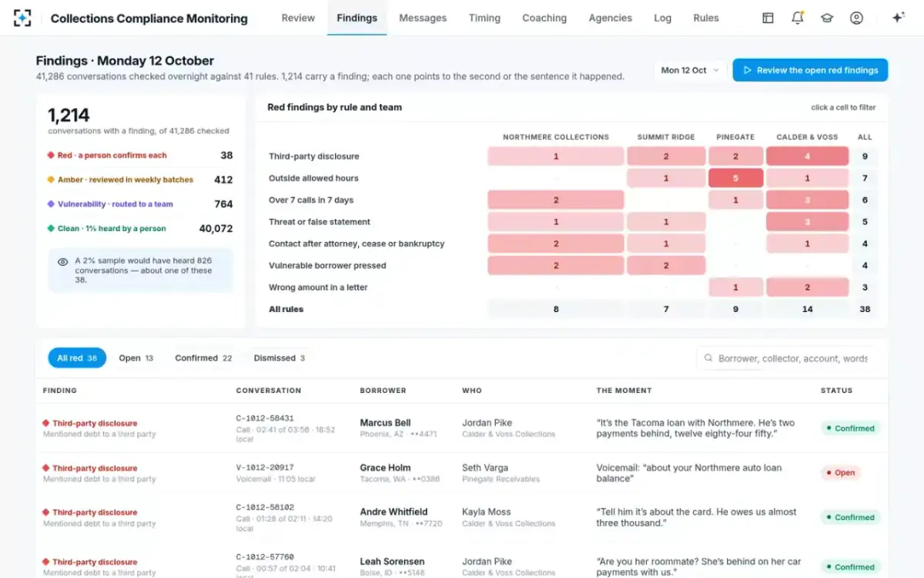This screenshot has height=578, width=924.
Task: Click the Open status badge for Grace Holm
Action: (840, 473)
